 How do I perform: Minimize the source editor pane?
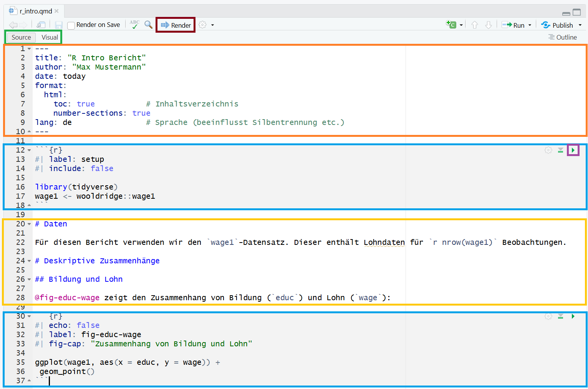click(566, 13)
